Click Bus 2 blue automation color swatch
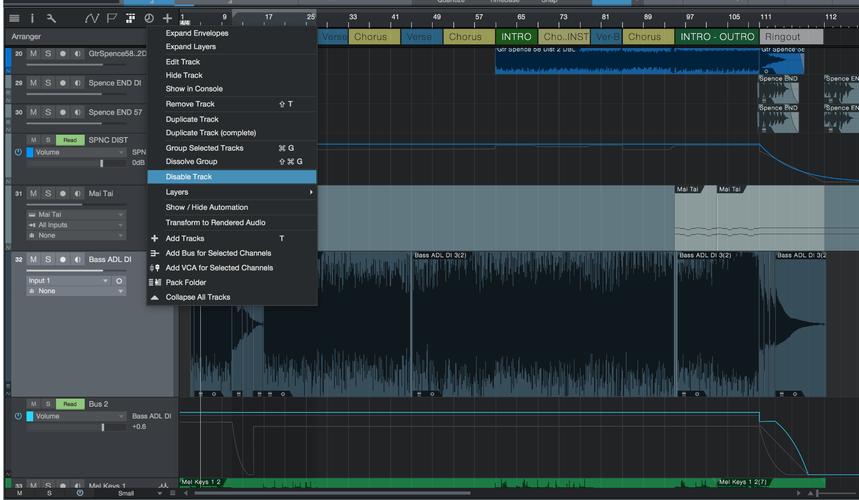Image resolution: width=859 pixels, height=500 pixels. 30,416
